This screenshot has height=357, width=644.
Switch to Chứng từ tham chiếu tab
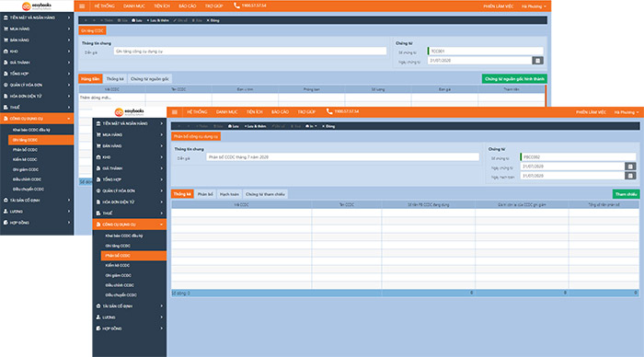(x=265, y=194)
